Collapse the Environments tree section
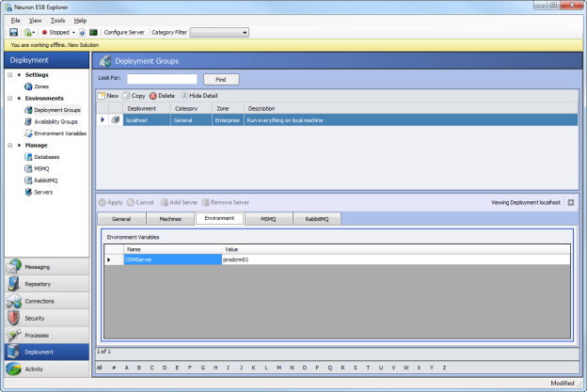The width and height of the screenshot is (587, 392). pos(8,98)
